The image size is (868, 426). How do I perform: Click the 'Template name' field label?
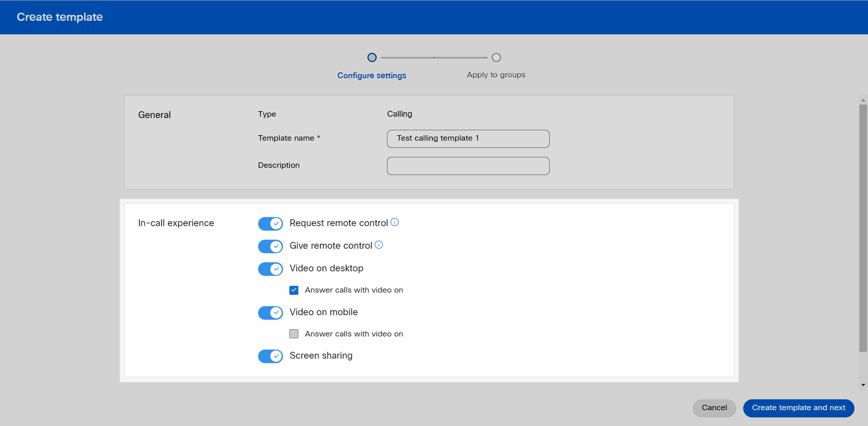[286, 138]
